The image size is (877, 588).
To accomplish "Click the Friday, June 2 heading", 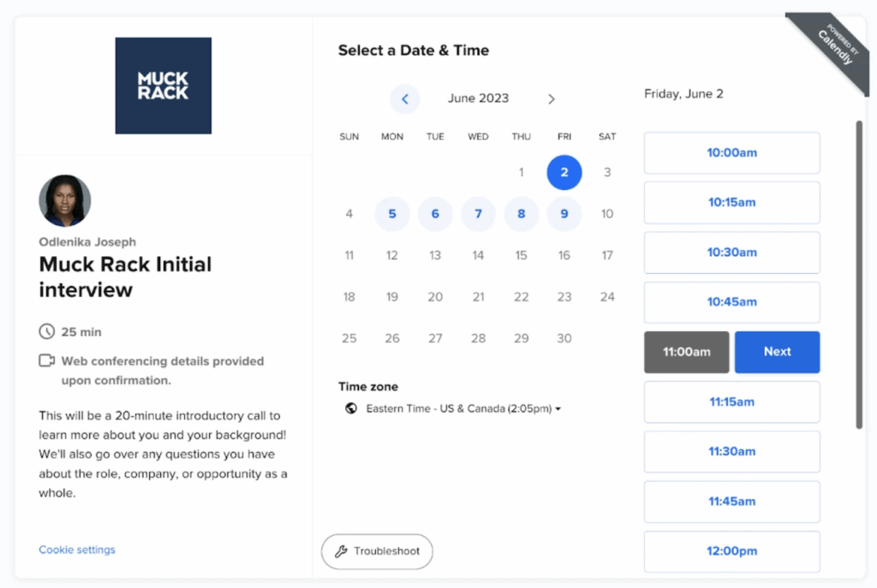I will (x=683, y=94).
